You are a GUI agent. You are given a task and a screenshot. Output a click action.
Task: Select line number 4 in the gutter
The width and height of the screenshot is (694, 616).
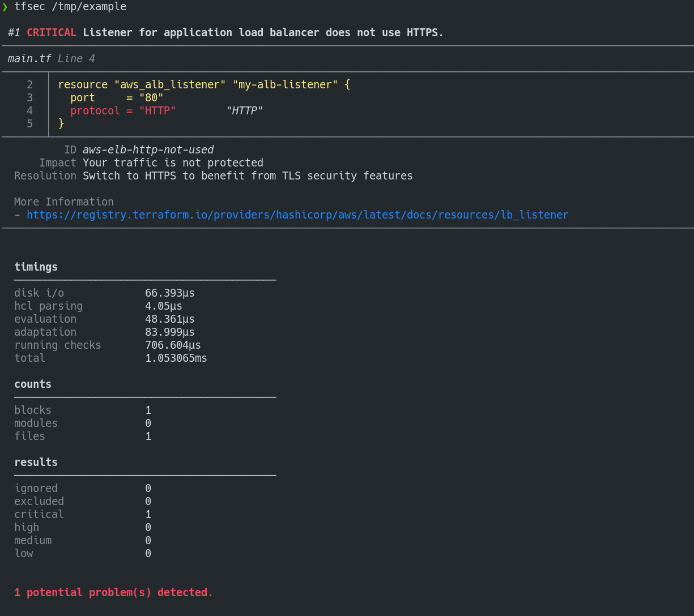(29, 110)
